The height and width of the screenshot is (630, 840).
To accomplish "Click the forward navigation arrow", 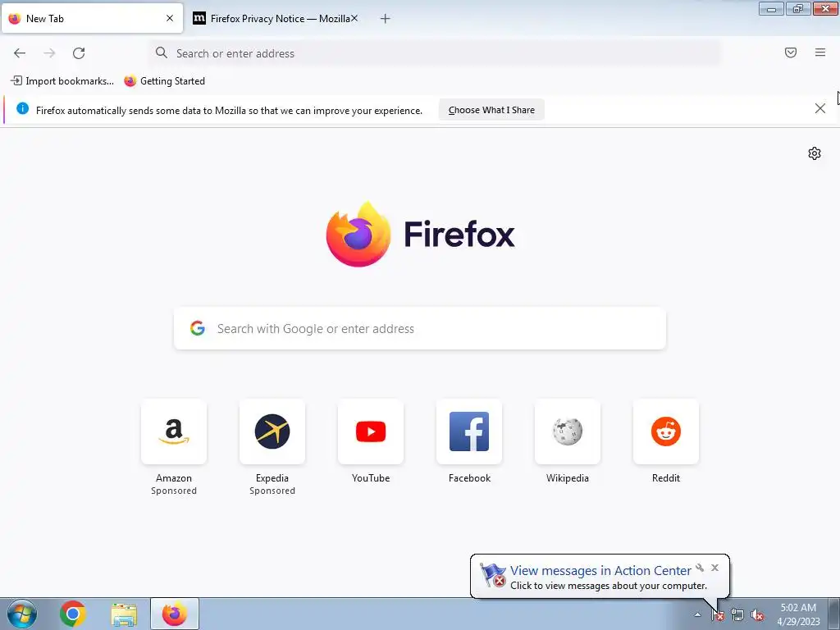I will [x=49, y=53].
